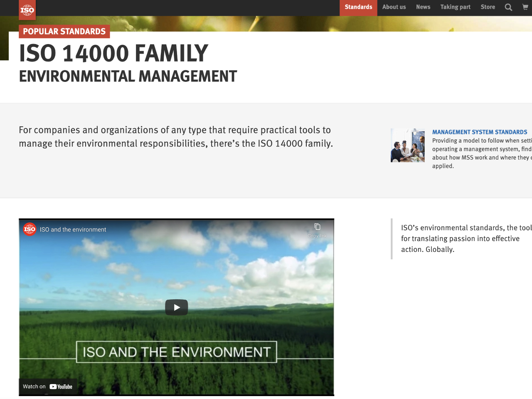The image size is (532, 399).
Task: Open the Taking part menu
Action: [x=456, y=7]
